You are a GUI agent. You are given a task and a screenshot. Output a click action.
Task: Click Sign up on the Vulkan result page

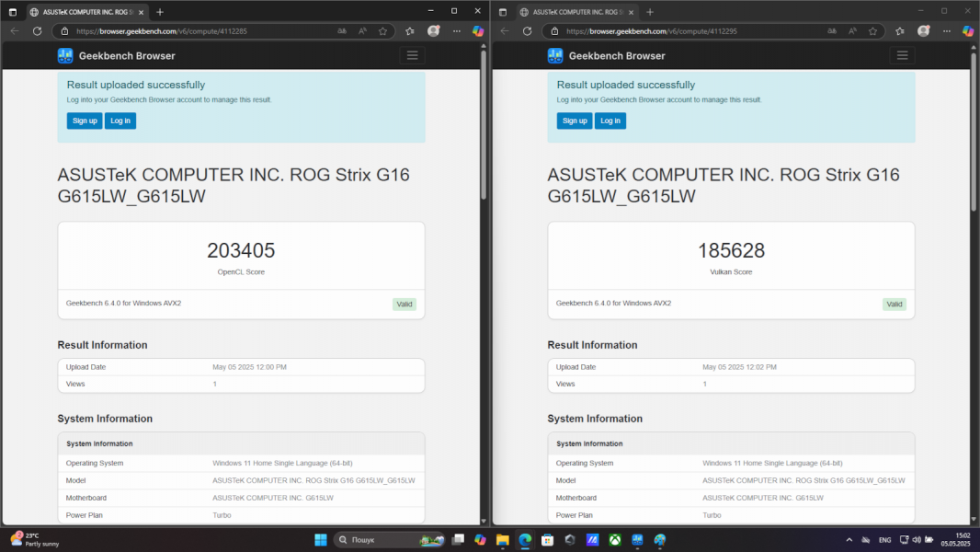[575, 121]
